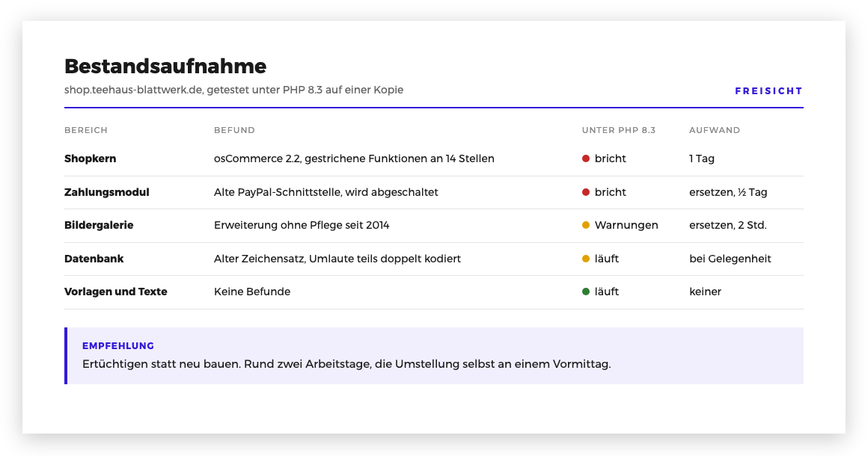Click the 'bei Gelegenheit' cell
Image resolution: width=868 pixels, height=456 pixels.
point(730,259)
